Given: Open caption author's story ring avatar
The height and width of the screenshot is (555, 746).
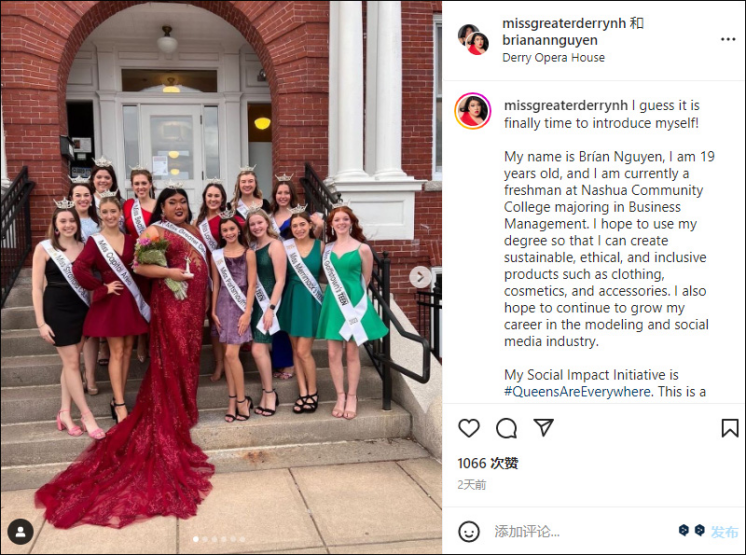Looking at the screenshot, I should 472,111.
